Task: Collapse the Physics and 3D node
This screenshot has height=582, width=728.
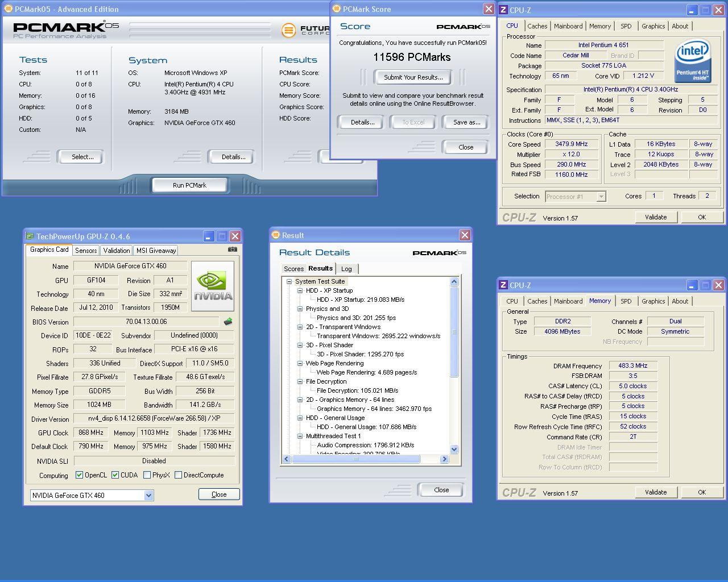Action: (x=300, y=309)
